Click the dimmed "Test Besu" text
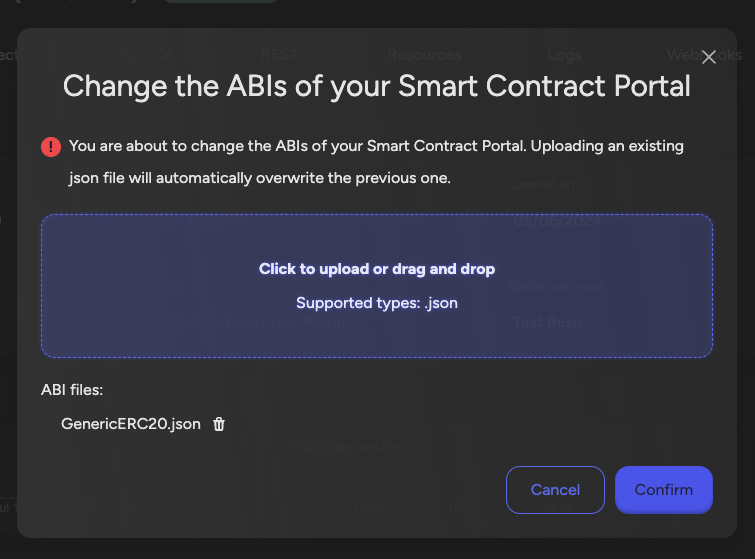 [547, 322]
